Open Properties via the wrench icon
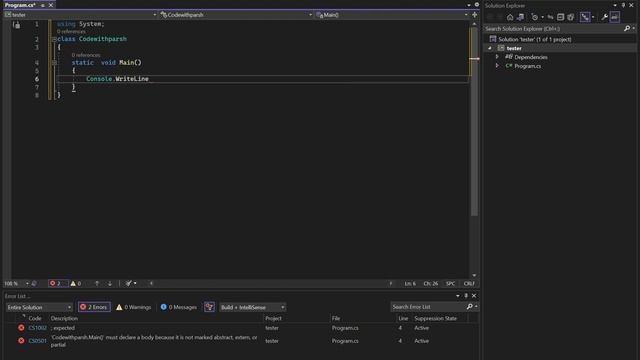 click(x=604, y=17)
